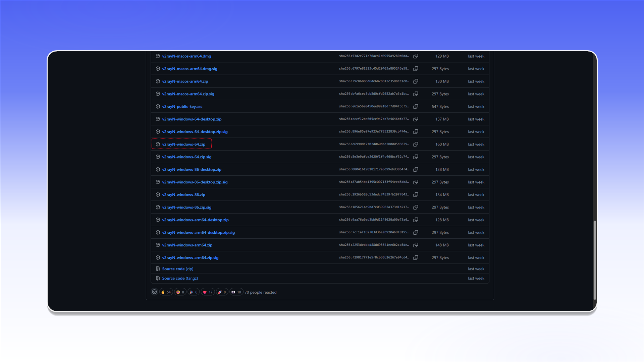Toggle the thumbs up reaction with 54
Image resolution: width=644 pixels, height=362 pixels.
tap(166, 292)
